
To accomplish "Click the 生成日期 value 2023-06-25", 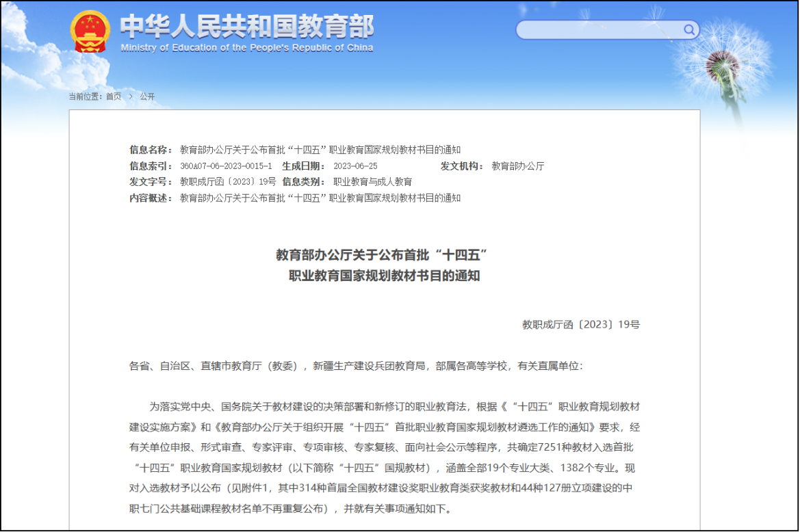I will [x=355, y=166].
